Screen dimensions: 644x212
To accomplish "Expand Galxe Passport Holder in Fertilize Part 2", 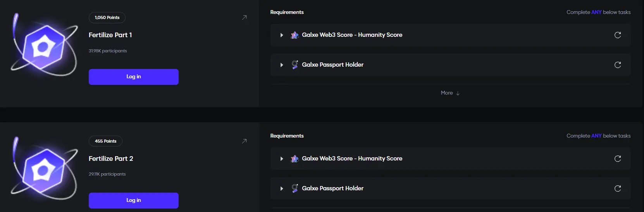I will point(282,188).
